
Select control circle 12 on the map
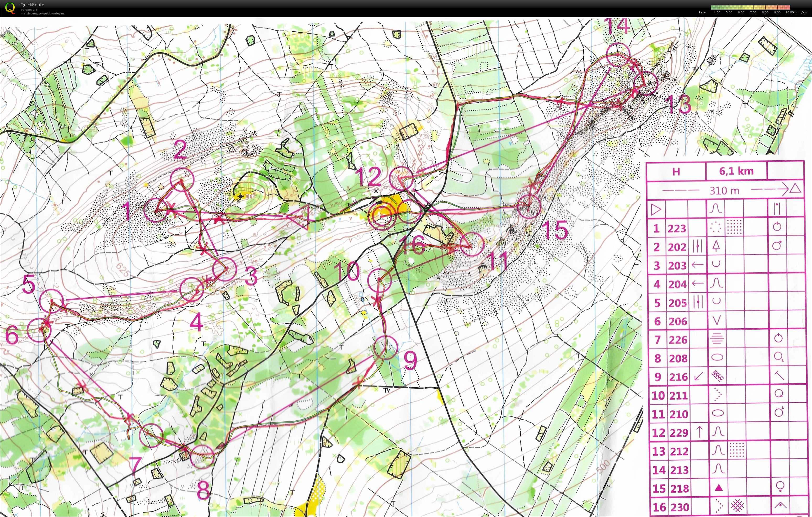point(401,178)
